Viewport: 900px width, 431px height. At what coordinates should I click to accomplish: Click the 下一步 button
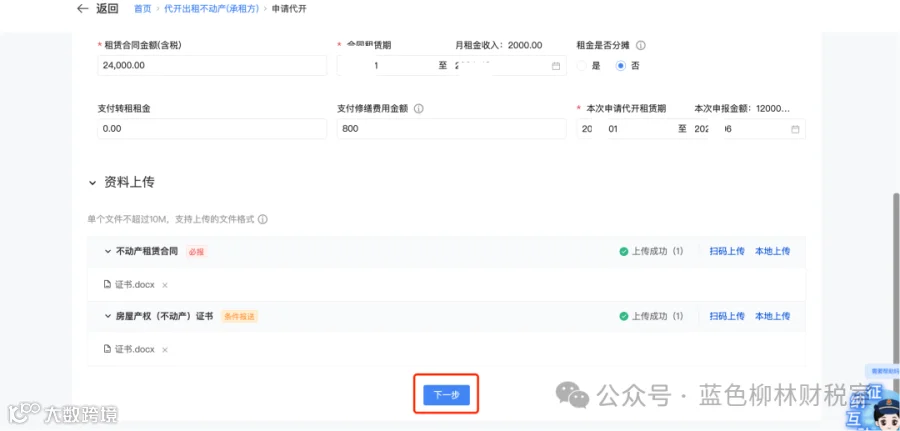coord(447,395)
